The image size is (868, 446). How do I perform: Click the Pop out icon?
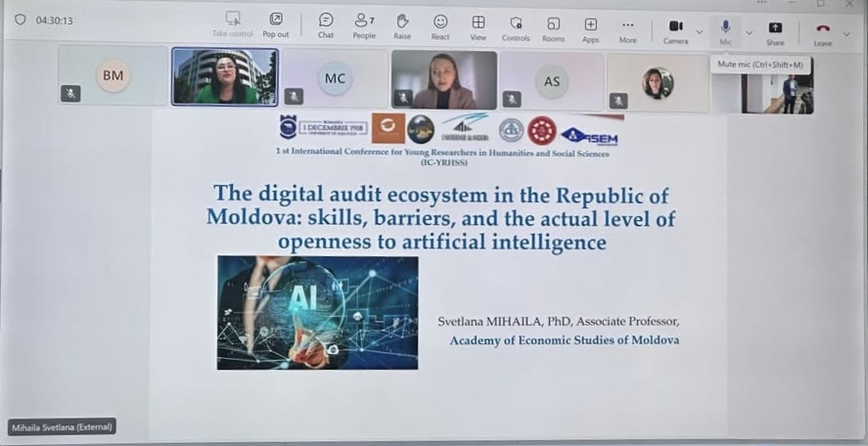[x=276, y=24]
